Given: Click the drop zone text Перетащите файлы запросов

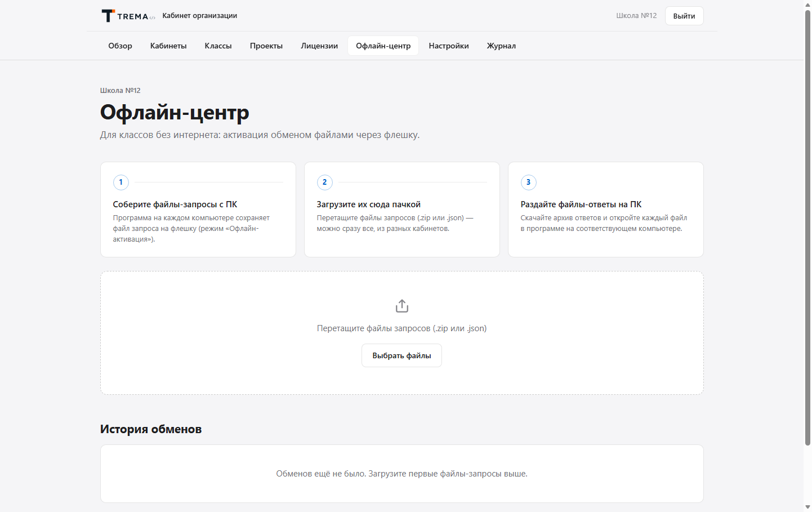Looking at the screenshot, I should pyautogui.click(x=401, y=328).
